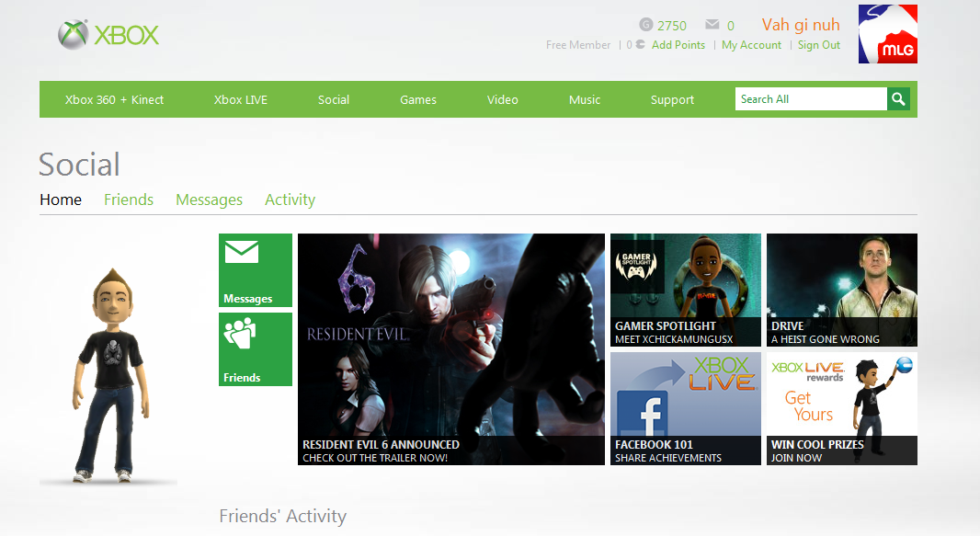Open Xbox 360 + Kinect menu
The height and width of the screenshot is (536, 980).
(x=114, y=99)
